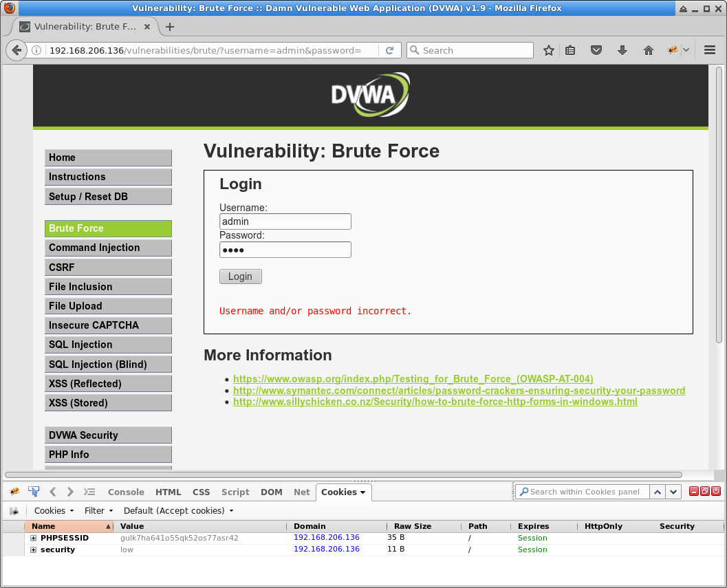Open the Default (Accept cookies) dropdown

pyautogui.click(x=179, y=510)
